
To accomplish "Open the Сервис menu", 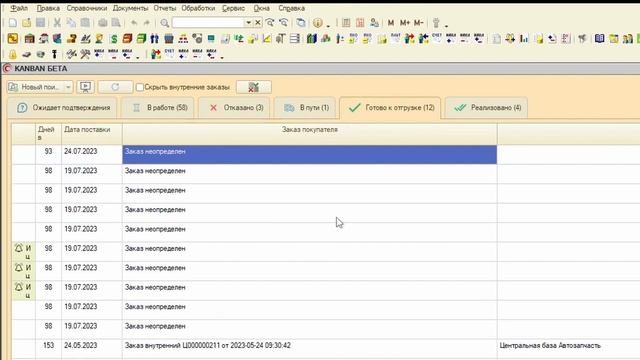I will (233, 8).
